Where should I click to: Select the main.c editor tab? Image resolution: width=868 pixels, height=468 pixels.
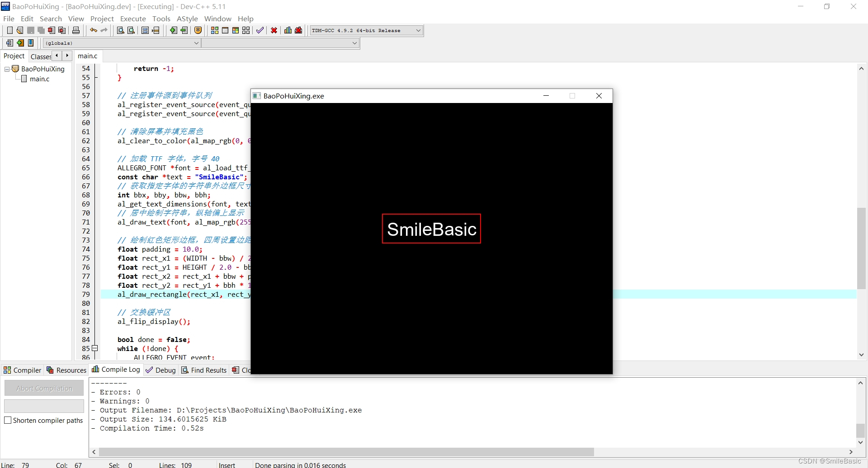click(88, 56)
